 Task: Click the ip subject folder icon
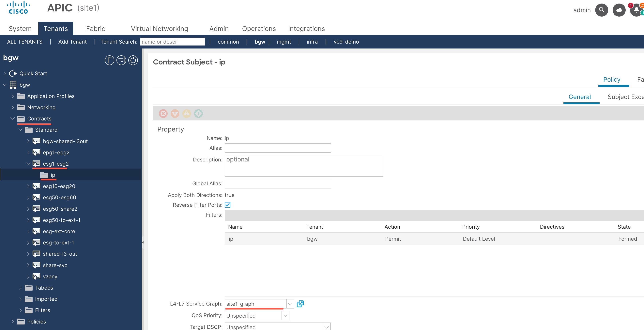coord(44,175)
